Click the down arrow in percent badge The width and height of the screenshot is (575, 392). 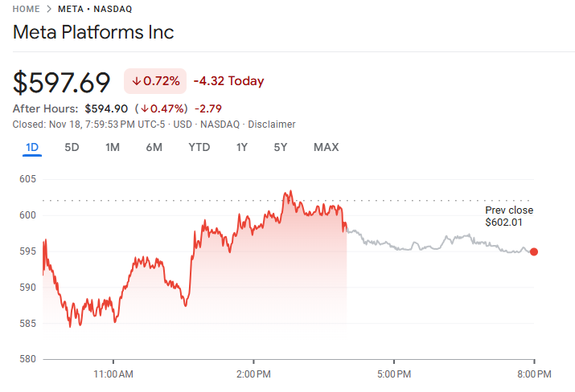[137, 81]
